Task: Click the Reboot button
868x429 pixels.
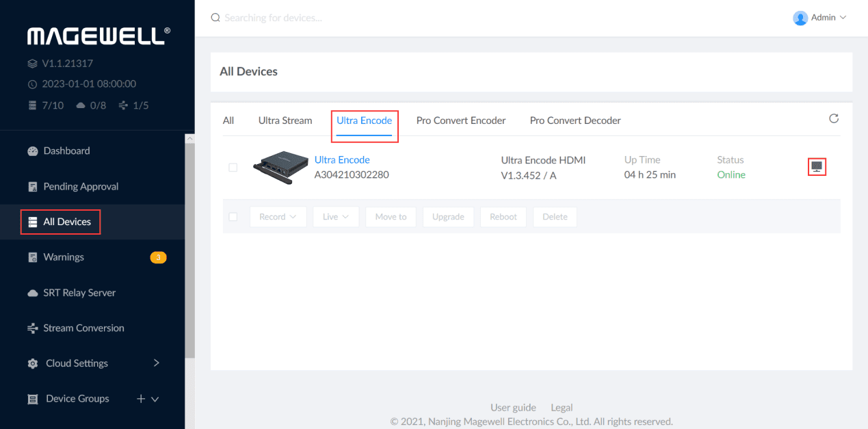Action: click(503, 217)
